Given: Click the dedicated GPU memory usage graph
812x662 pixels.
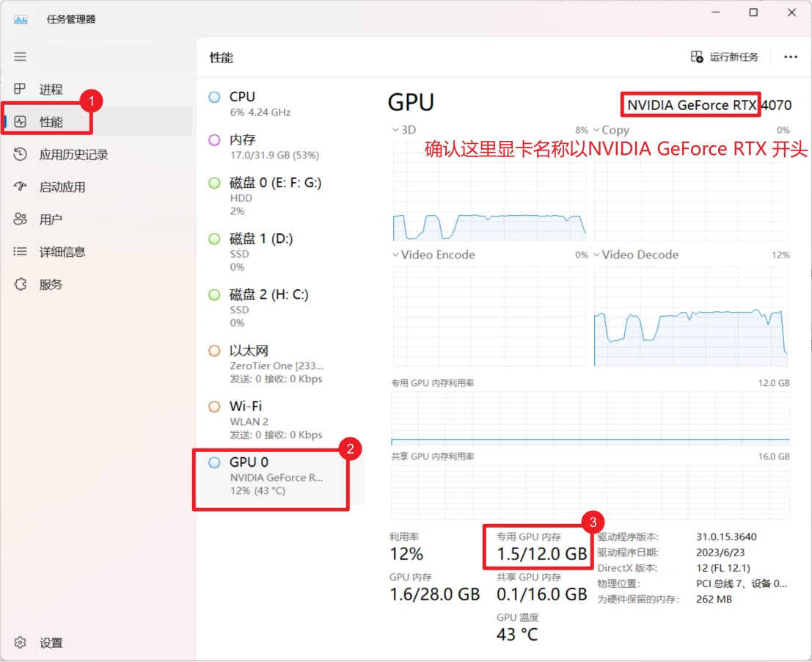Looking at the screenshot, I should coord(590,418).
